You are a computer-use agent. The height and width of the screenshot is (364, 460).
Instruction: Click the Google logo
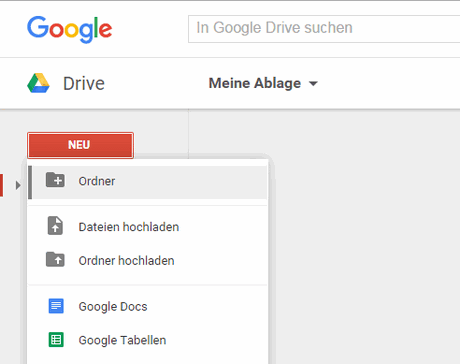(x=69, y=29)
